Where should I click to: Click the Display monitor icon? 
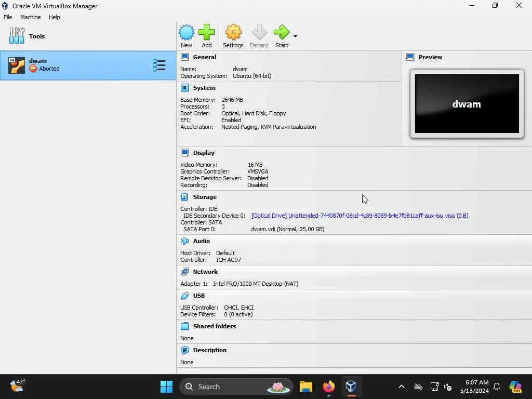point(184,153)
